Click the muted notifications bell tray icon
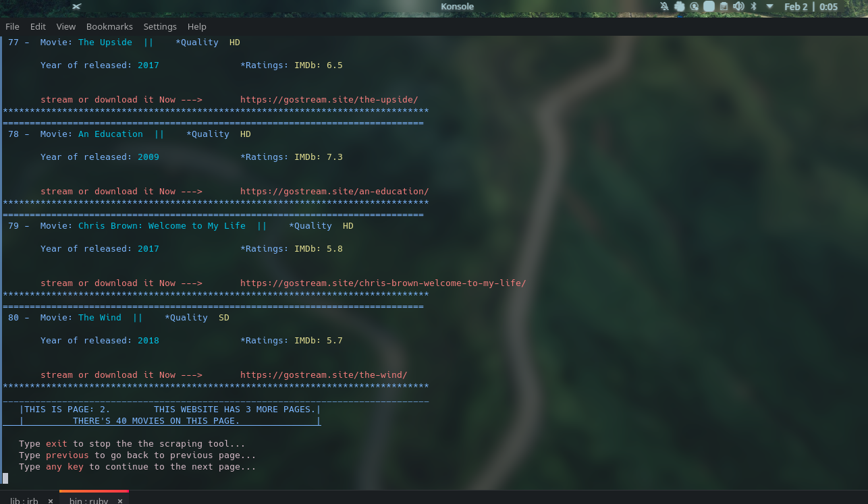 [665, 7]
